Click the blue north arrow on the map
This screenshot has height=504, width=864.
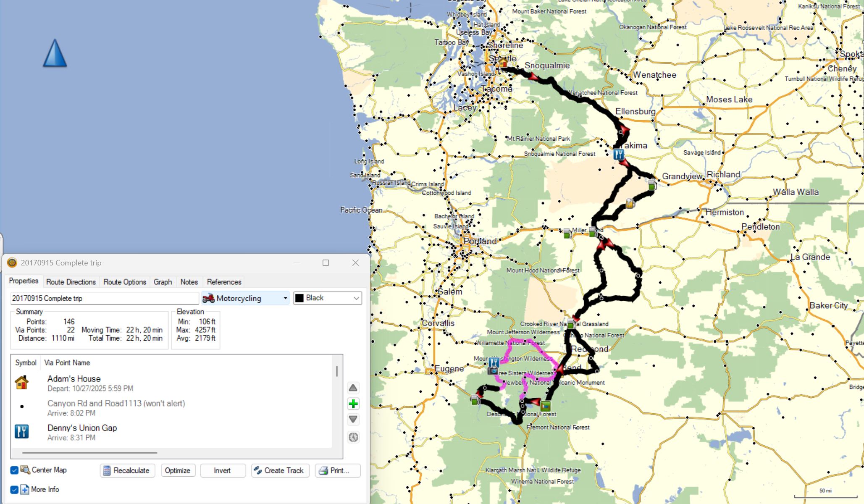point(55,53)
